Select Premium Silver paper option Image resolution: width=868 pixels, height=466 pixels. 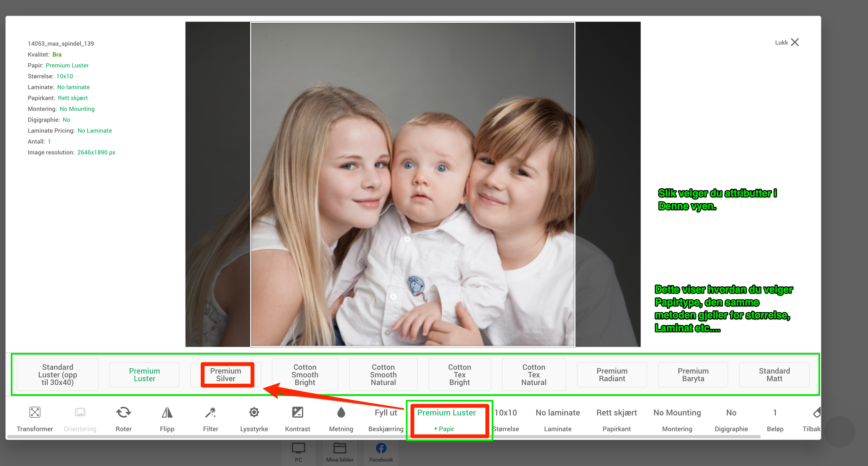pos(225,375)
